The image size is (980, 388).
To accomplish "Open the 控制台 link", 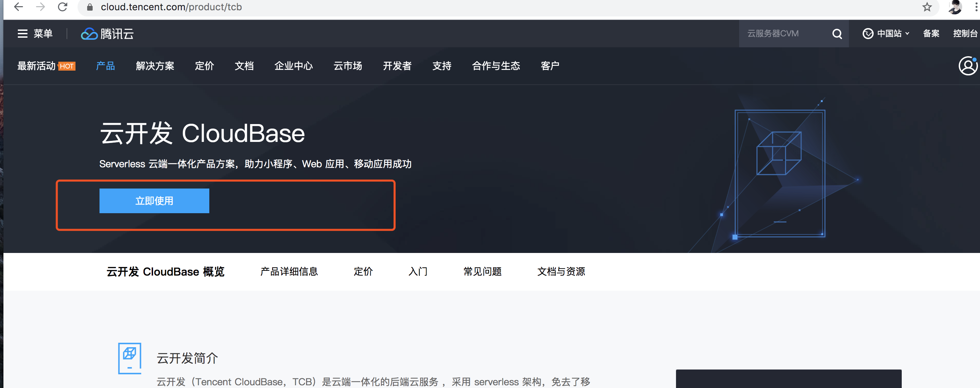I will tap(966, 34).
